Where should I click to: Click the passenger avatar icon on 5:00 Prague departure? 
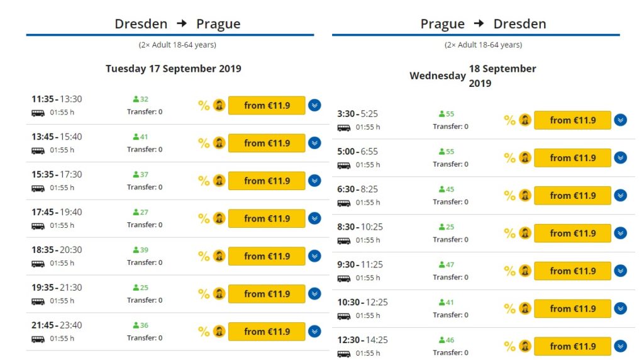click(x=525, y=158)
